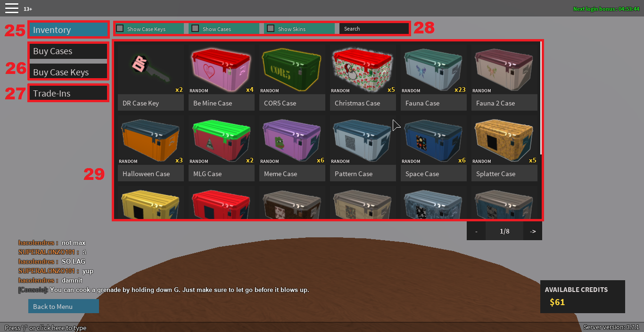Screen dimensions: 644x332
Task: Select the pink Be Mine Case image
Action: click(222, 69)
